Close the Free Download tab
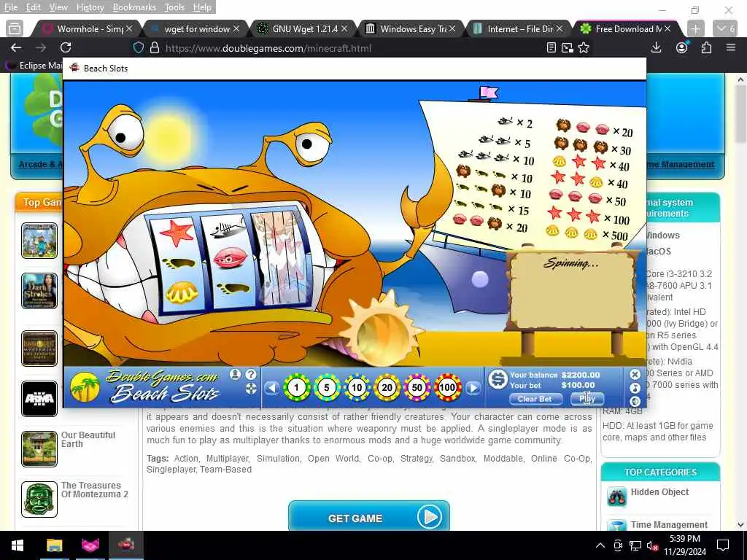The image size is (747, 560). pos(667,29)
